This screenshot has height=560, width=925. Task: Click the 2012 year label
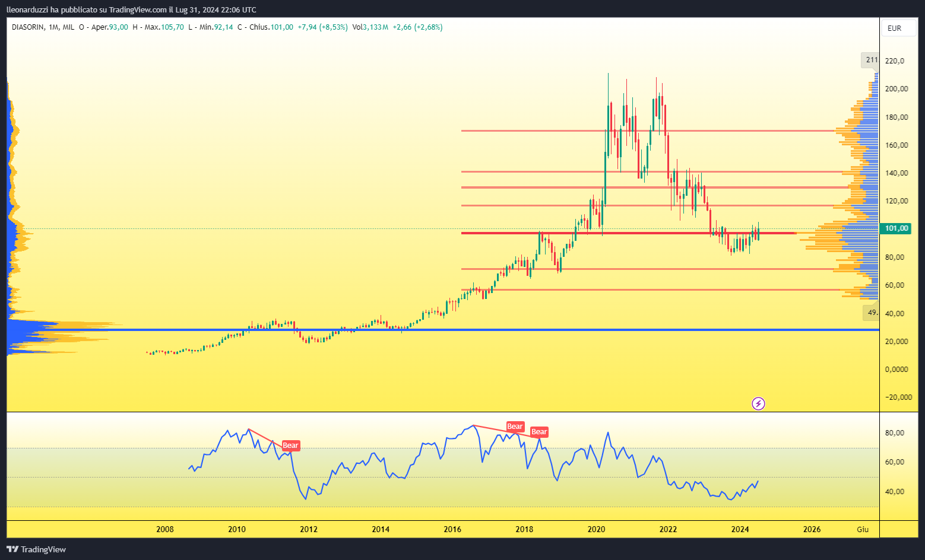click(x=309, y=529)
